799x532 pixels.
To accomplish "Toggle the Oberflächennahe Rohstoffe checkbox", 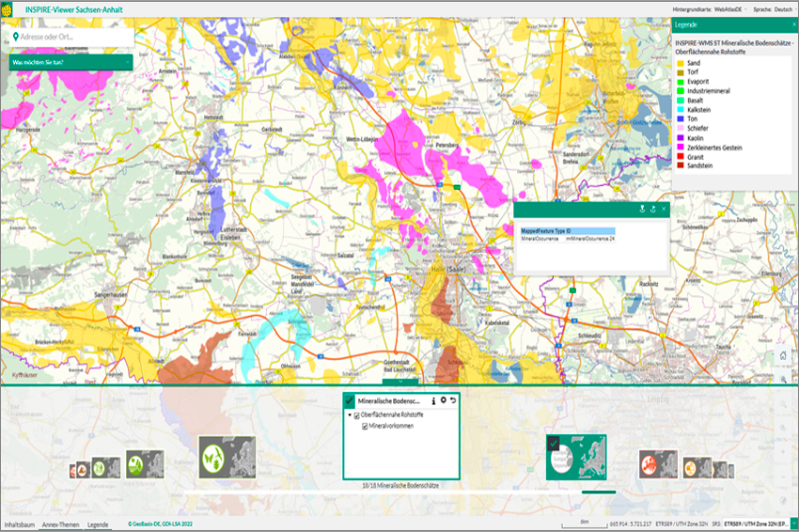I will click(356, 415).
